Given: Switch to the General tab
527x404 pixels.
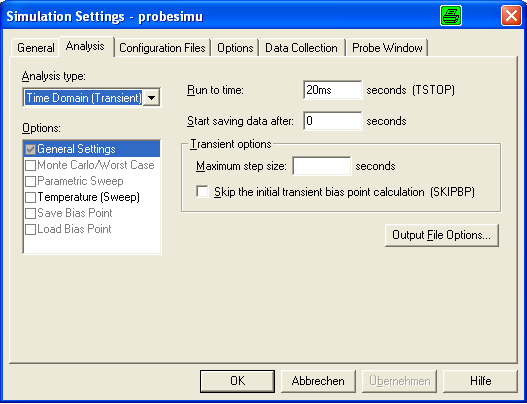Looking at the screenshot, I should (36, 48).
